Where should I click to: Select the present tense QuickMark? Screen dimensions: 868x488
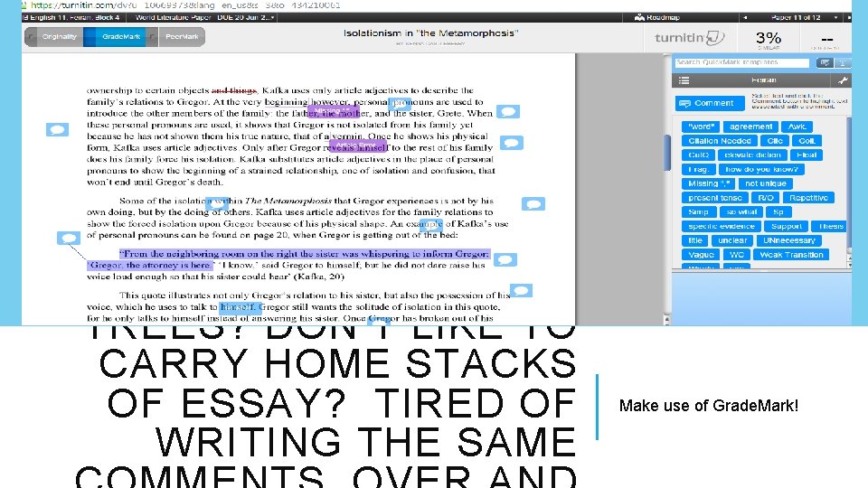[714, 198]
